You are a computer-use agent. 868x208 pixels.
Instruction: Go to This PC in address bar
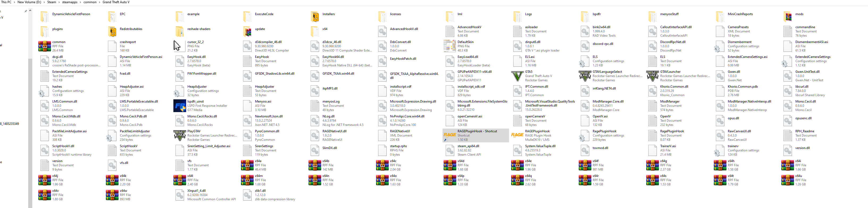tap(6, 2)
